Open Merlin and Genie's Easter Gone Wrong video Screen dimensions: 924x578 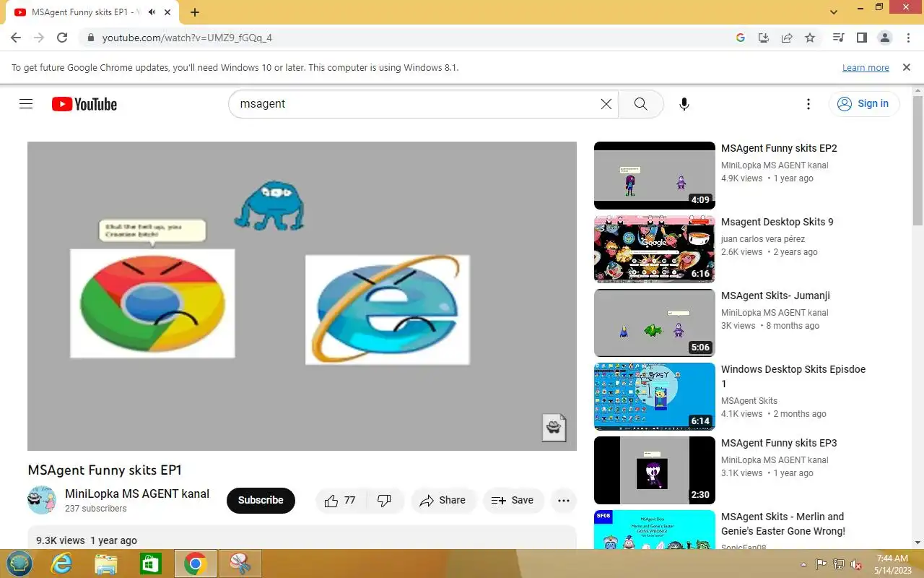[x=783, y=524]
